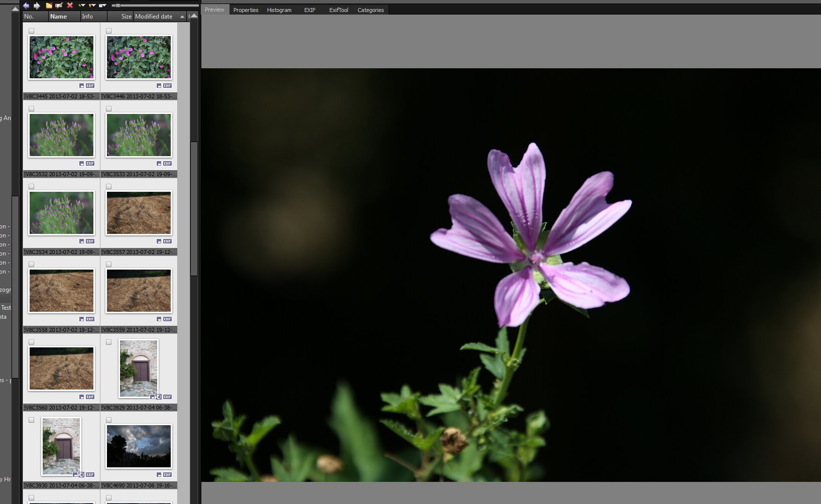Click the small thumbnail-embedded icon on EV8C3533

point(159,164)
